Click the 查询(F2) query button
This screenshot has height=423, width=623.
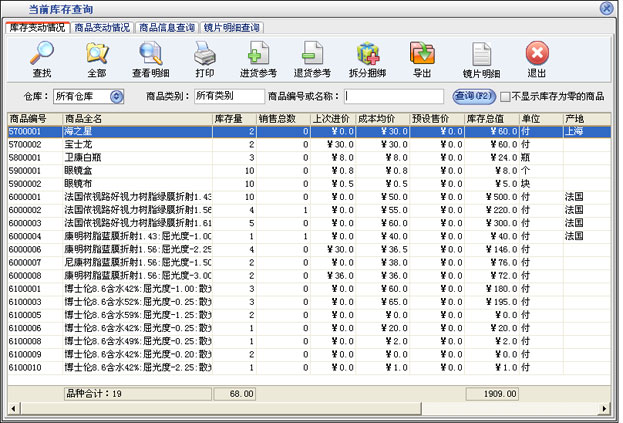pyautogui.click(x=473, y=96)
